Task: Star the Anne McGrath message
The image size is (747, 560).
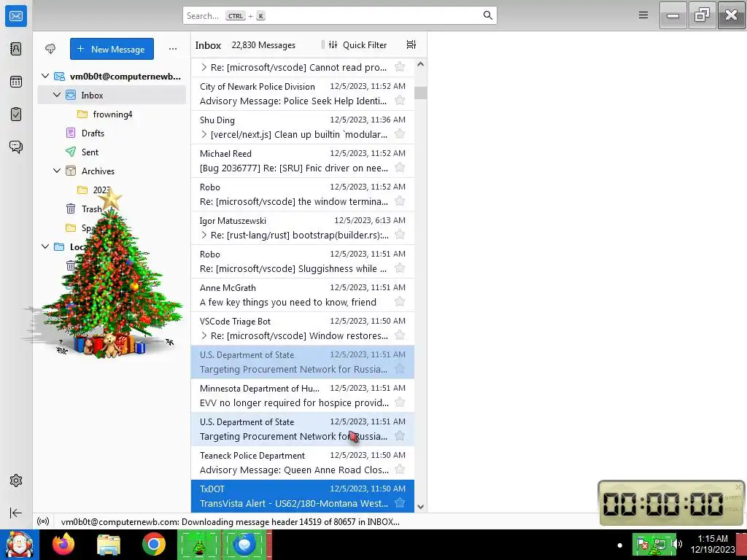Action: [400, 302]
